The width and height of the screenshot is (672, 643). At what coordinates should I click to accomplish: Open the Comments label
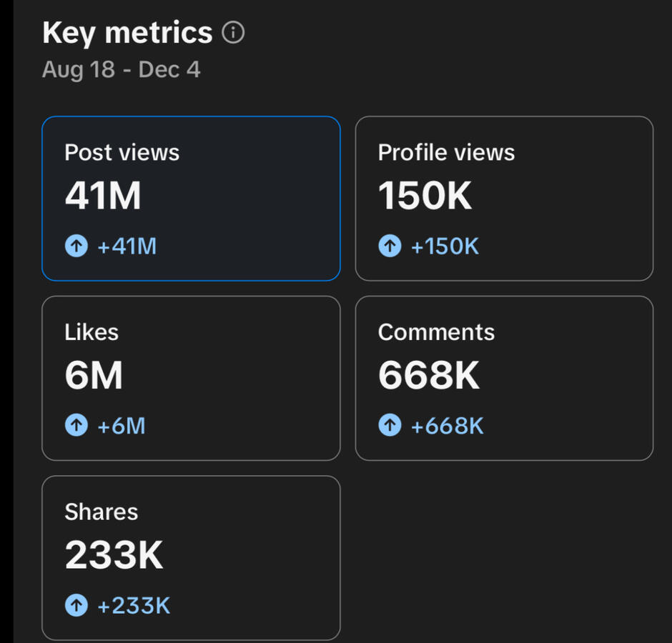[x=436, y=332]
